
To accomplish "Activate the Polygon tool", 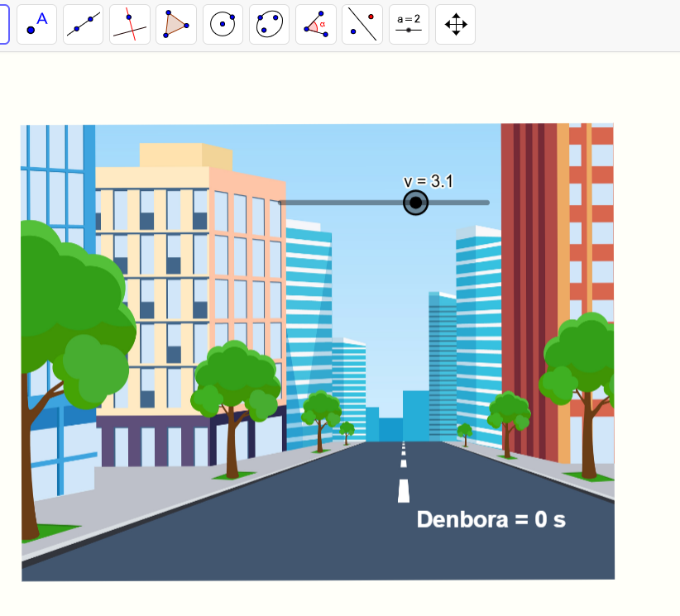I will pyautogui.click(x=176, y=24).
